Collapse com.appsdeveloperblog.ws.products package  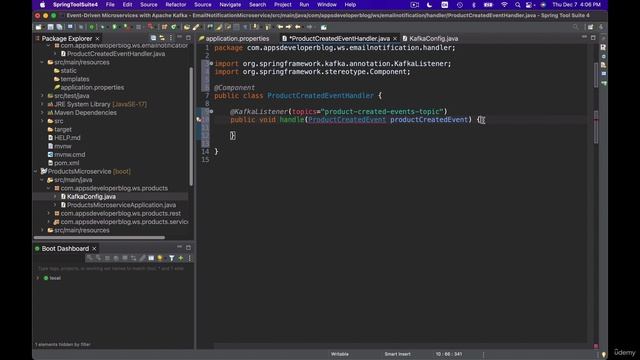[x=49, y=188]
